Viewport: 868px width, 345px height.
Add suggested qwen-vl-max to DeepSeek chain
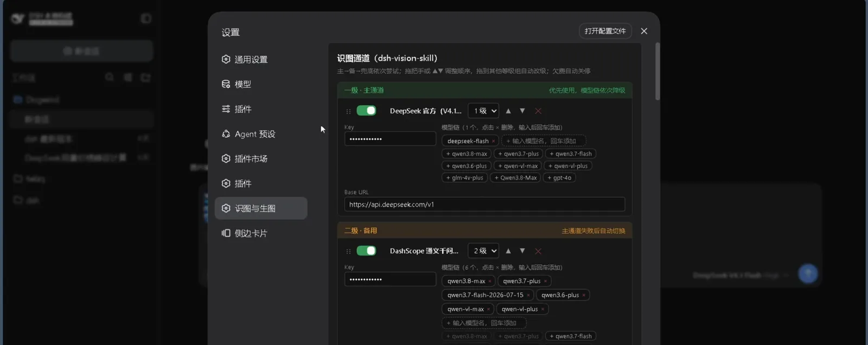coord(518,166)
